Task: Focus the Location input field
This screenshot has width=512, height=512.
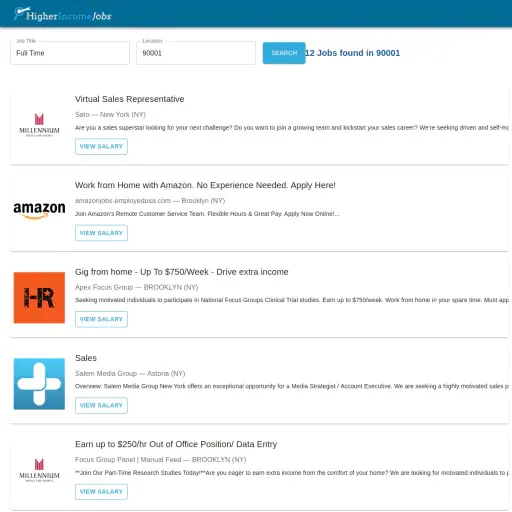Action: click(196, 53)
